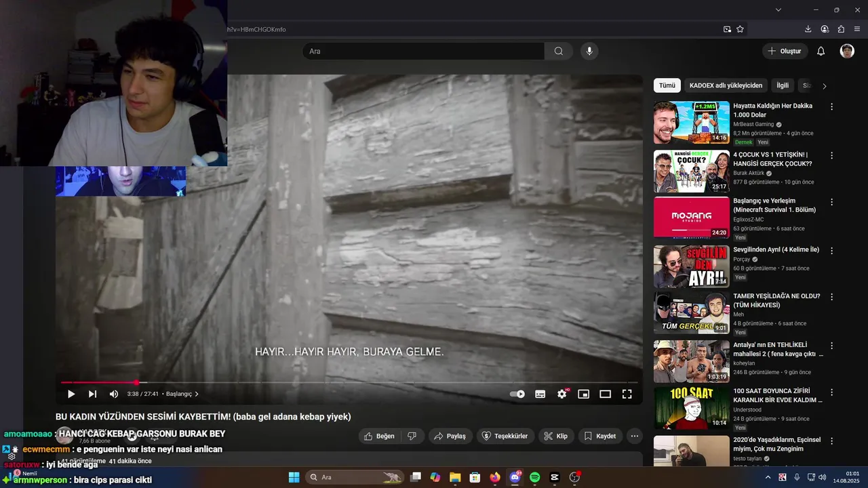This screenshot has width=868, height=488.
Task: Open options for Hayatta Kaldığın Her Dakika
Action: pos(831,107)
